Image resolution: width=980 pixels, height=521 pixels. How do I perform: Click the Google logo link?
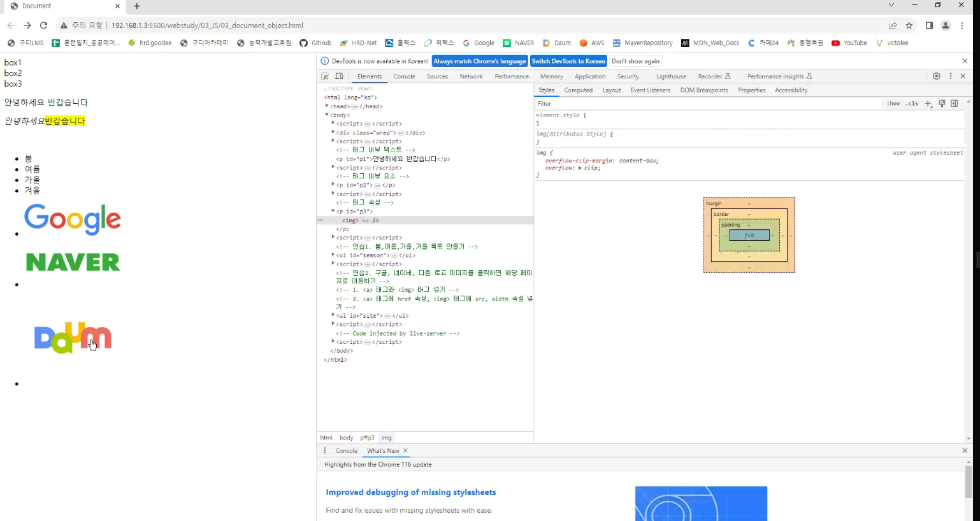(73, 219)
